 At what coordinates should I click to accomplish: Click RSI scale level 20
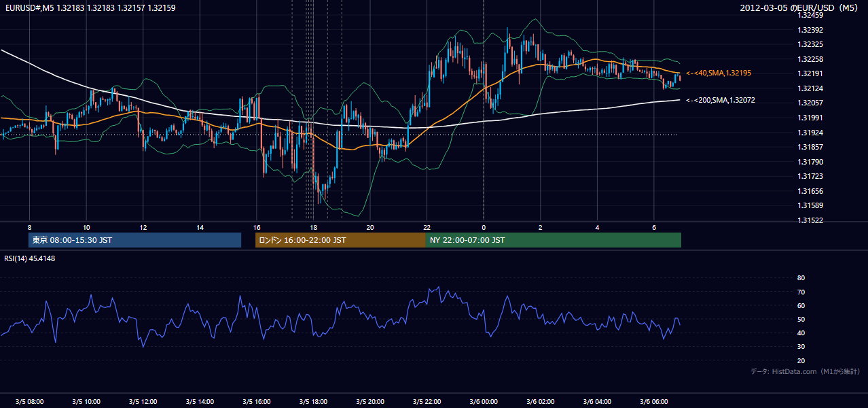(801, 360)
